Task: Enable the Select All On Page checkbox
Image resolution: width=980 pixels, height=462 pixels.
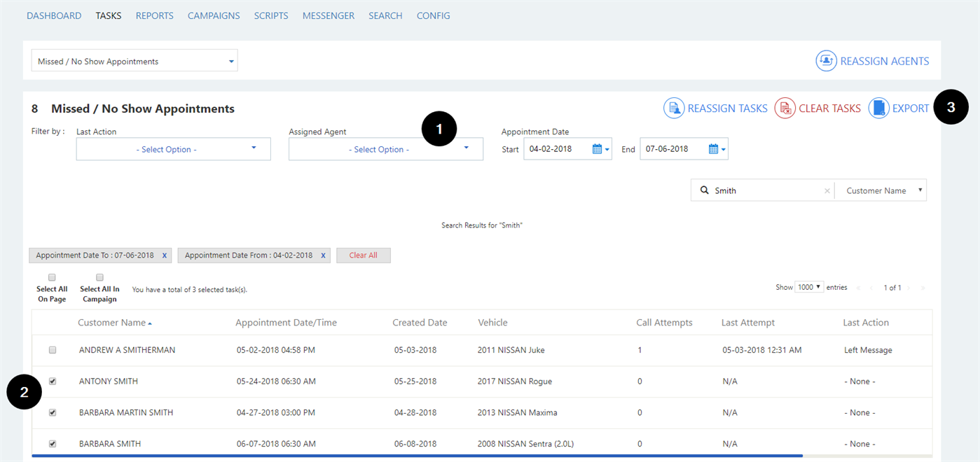Action: point(52,277)
